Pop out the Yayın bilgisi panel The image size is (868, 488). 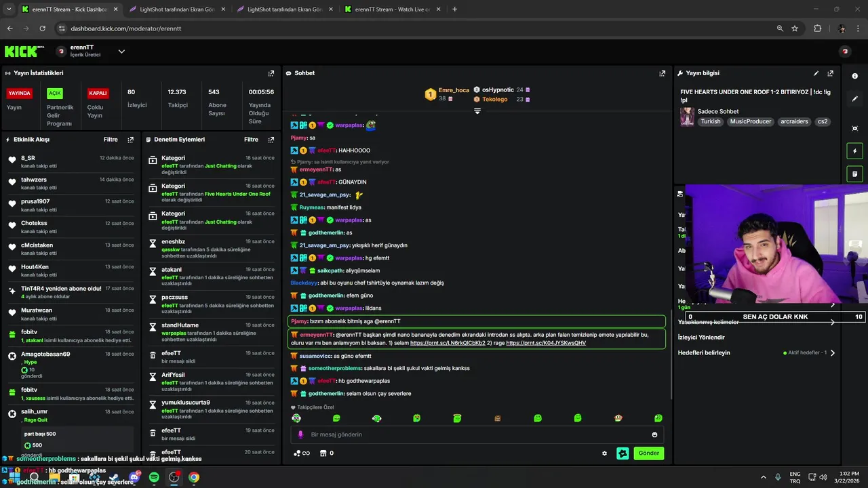(x=830, y=73)
